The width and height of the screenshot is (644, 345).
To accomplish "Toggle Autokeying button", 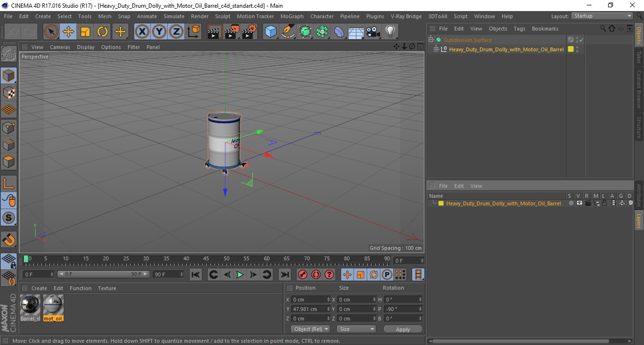I will [316, 275].
